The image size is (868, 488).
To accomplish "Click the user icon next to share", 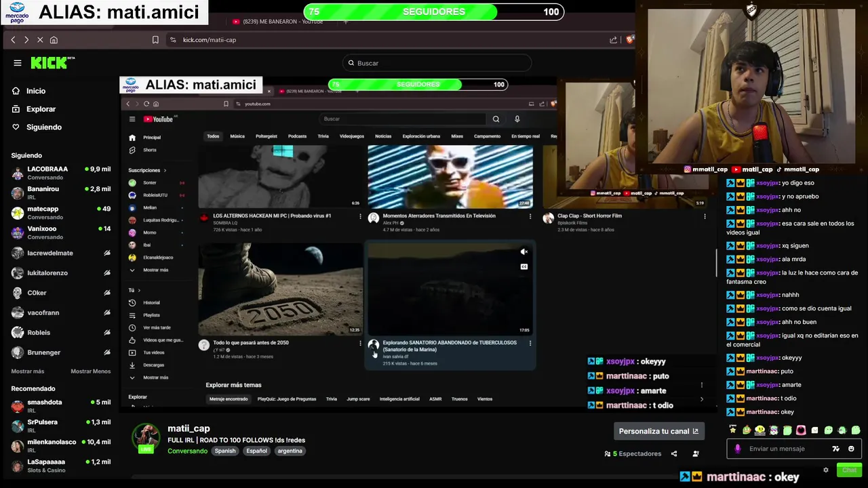I will (696, 453).
